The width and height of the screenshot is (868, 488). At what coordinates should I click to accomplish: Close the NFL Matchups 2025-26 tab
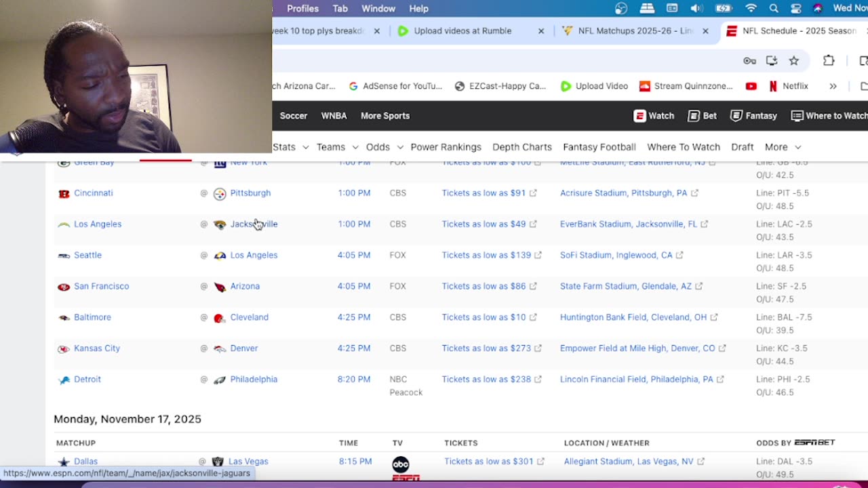pos(705,30)
